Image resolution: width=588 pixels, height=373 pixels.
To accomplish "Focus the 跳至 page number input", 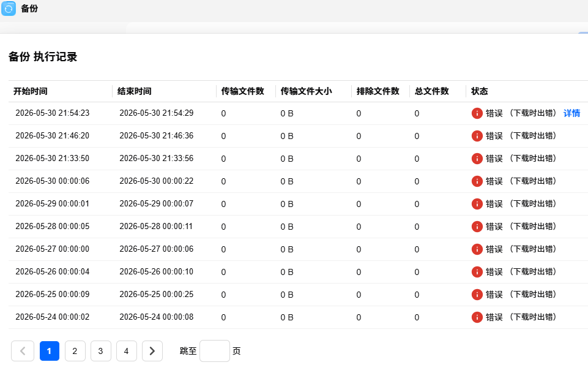I will point(215,351).
